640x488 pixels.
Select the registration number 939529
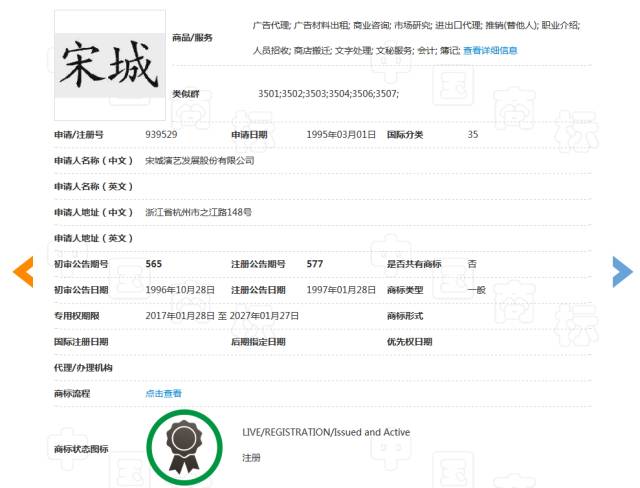[x=161, y=135]
